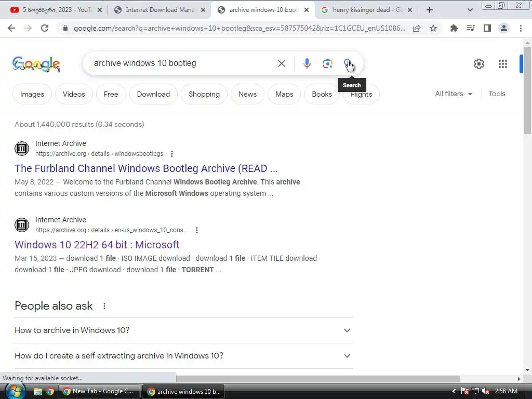Open the Extensions puzzle icon
Image resolution: width=532 pixels, height=399 pixels.
[454, 28]
